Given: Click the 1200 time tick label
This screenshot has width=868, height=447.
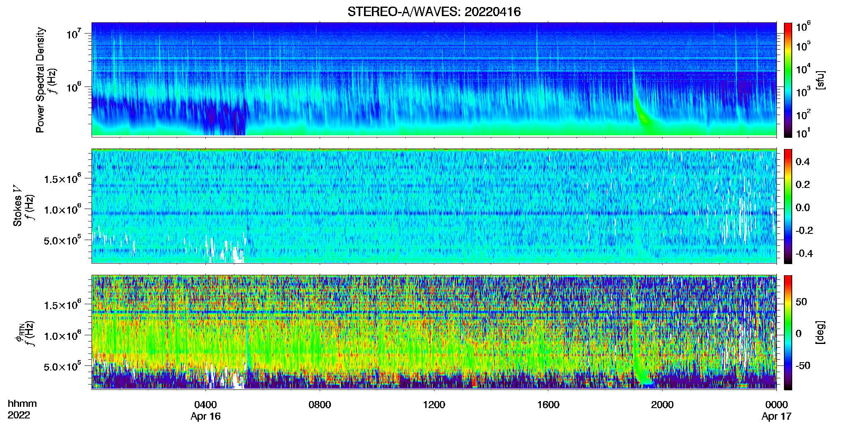Looking at the screenshot, I should 434,405.
